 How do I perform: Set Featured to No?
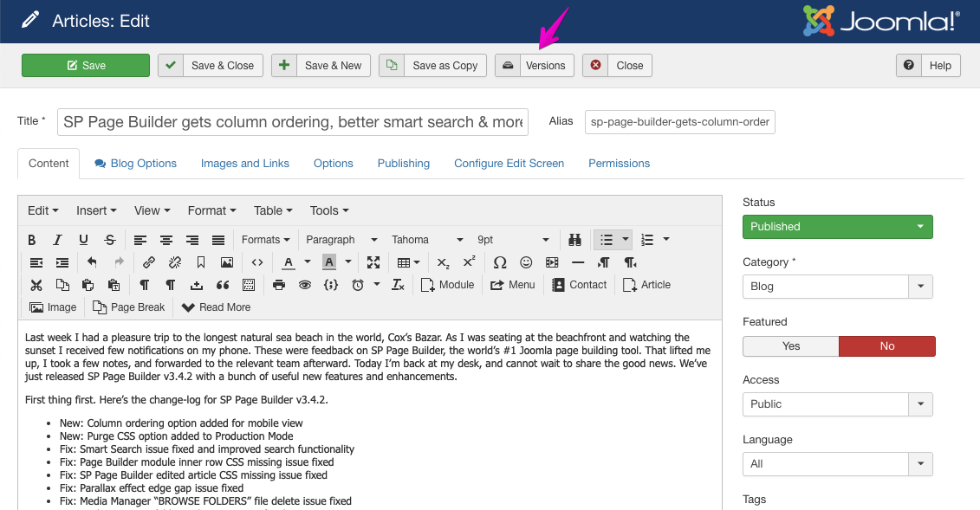(886, 345)
